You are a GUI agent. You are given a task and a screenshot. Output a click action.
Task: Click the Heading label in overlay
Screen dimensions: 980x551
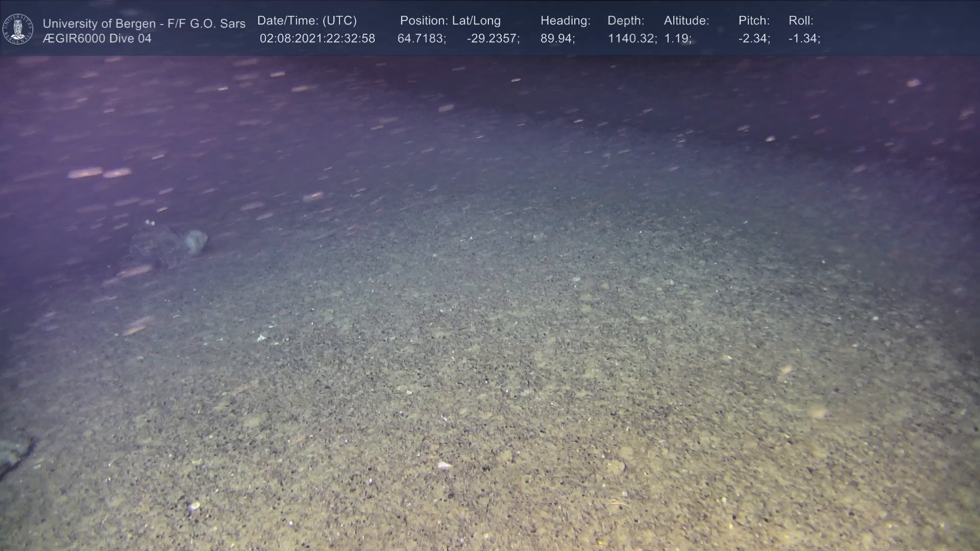point(565,21)
